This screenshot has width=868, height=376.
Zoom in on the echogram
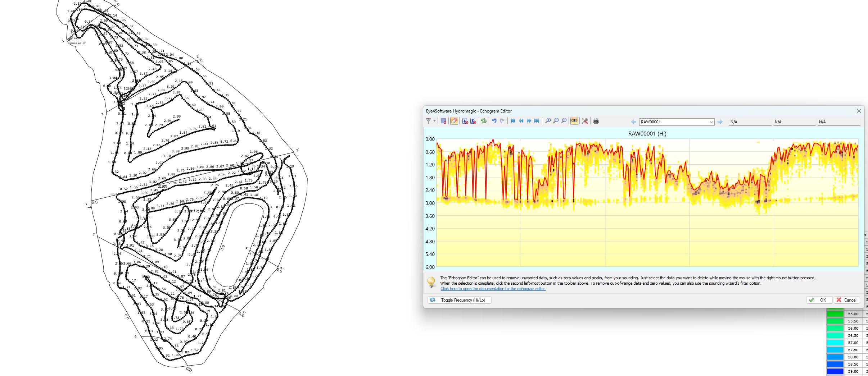coord(548,121)
